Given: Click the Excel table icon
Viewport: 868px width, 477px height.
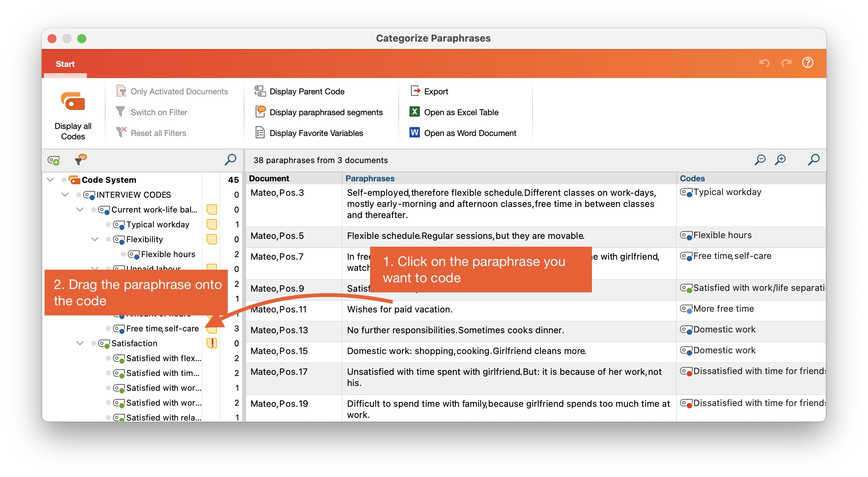Looking at the screenshot, I should click(415, 112).
